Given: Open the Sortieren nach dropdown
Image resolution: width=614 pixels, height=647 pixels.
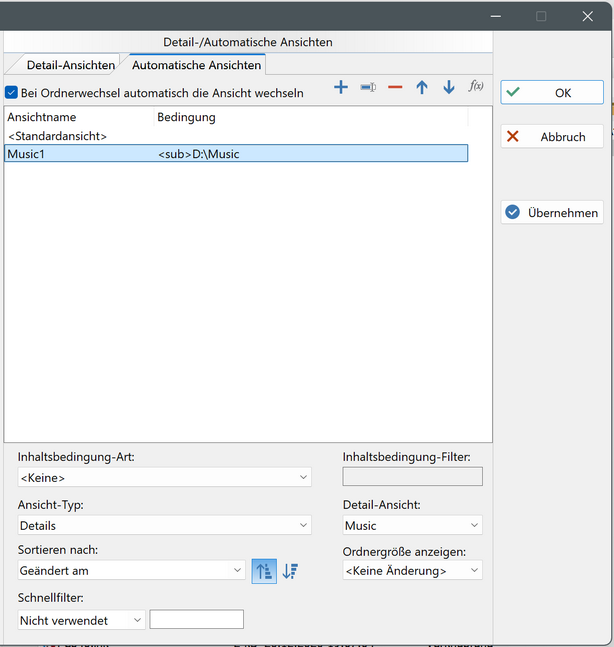Looking at the screenshot, I should (x=131, y=571).
